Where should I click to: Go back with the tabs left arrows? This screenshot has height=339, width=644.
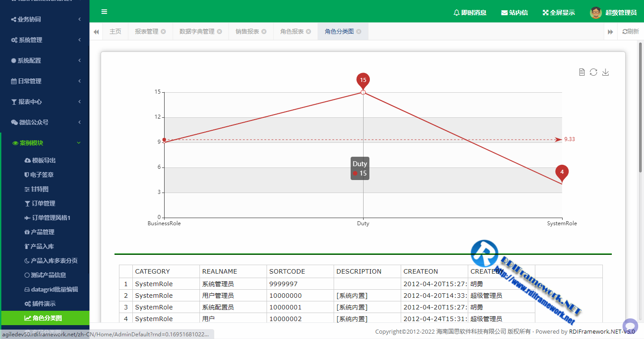96,31
